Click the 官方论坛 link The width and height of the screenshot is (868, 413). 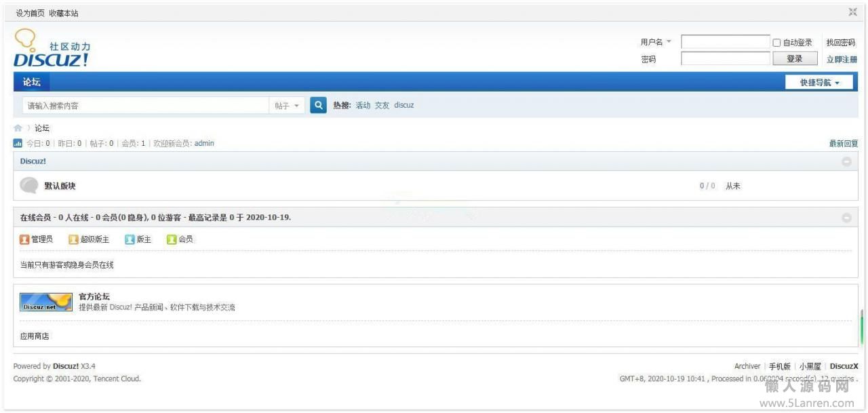[94, 296]
